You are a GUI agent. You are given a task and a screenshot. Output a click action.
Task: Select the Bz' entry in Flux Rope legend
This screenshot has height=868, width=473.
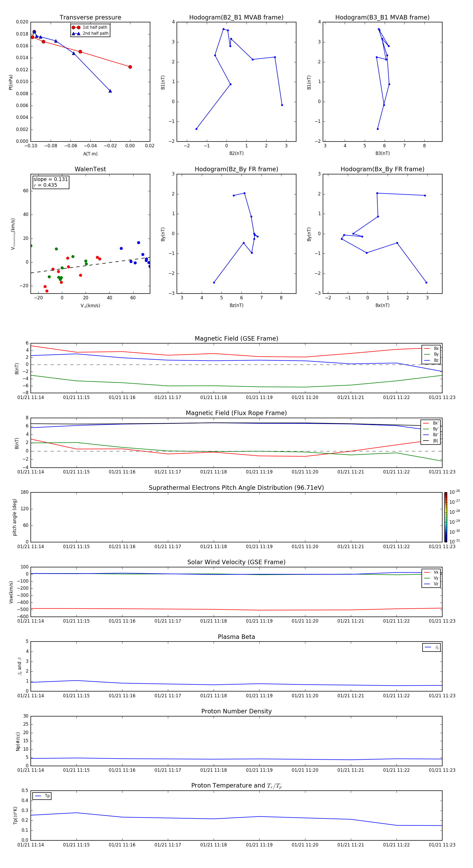[431, 435]
